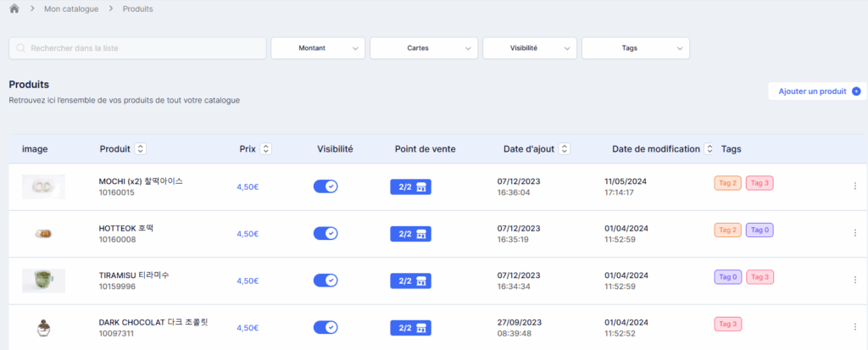Click point de vente 2/2 badge for HOTTEOK

pyautogui.click(x=410, y=234)
